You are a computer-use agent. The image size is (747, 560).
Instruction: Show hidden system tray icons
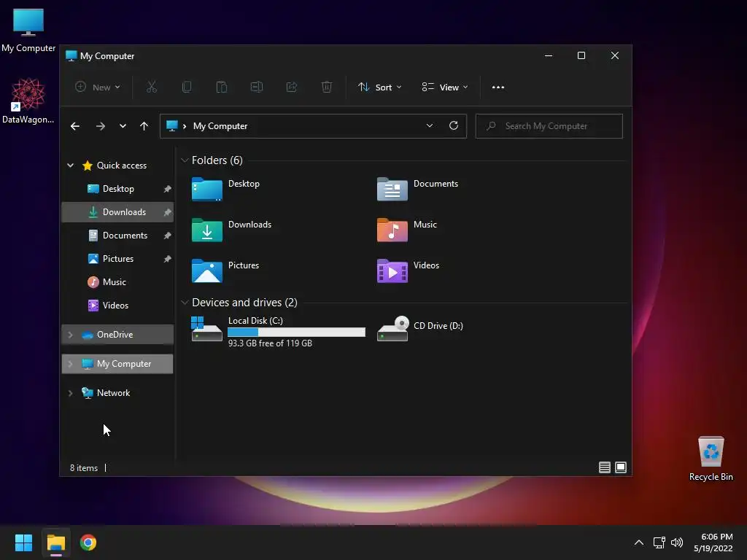pyautogui.click(x=639, y=542)
